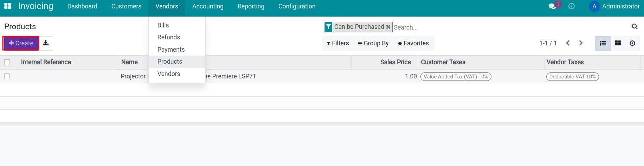Open the Favorites dropdown
Viewport: 644px width, 166px height.
[x=413, y=43]
